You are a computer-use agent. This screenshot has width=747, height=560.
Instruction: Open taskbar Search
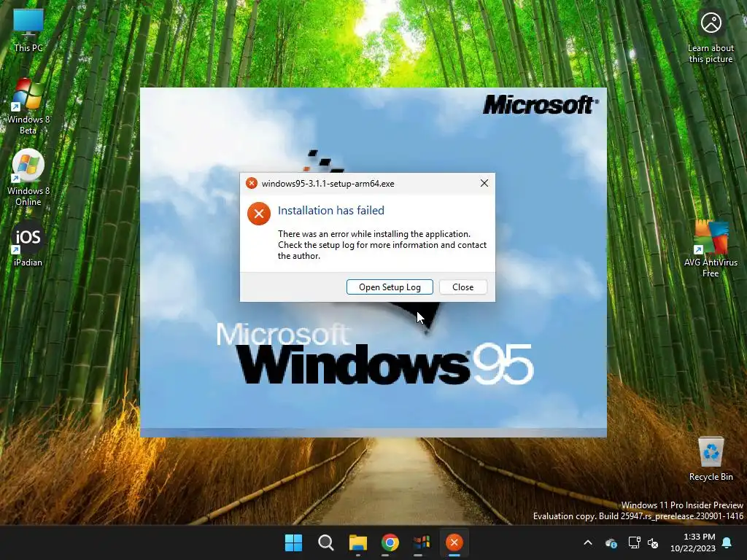point(326,542)
